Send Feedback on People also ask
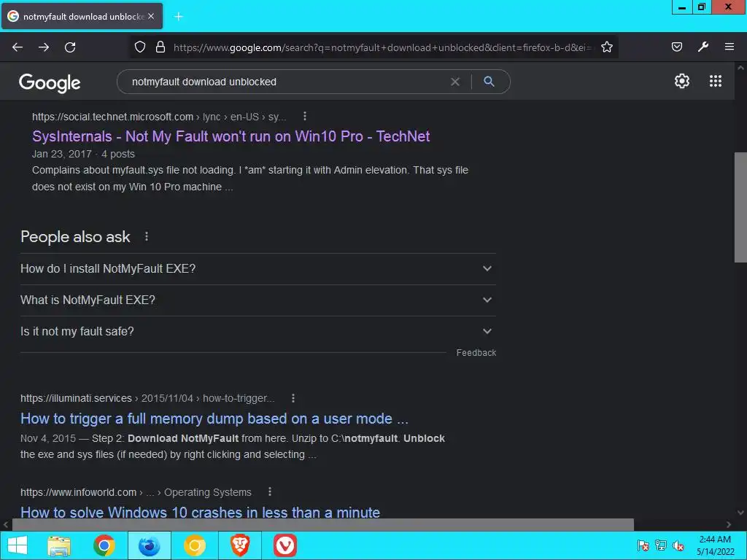 click(476, 353)
